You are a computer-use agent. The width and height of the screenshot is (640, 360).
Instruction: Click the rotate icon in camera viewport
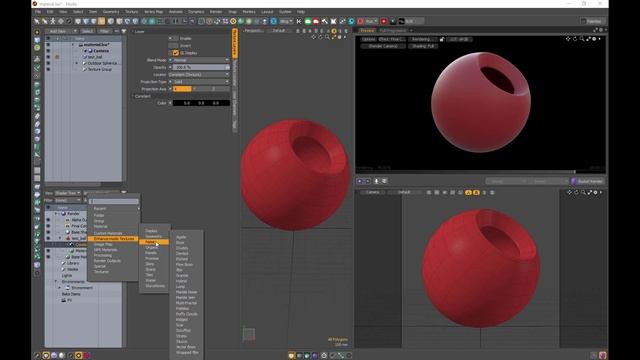(576, 192)
